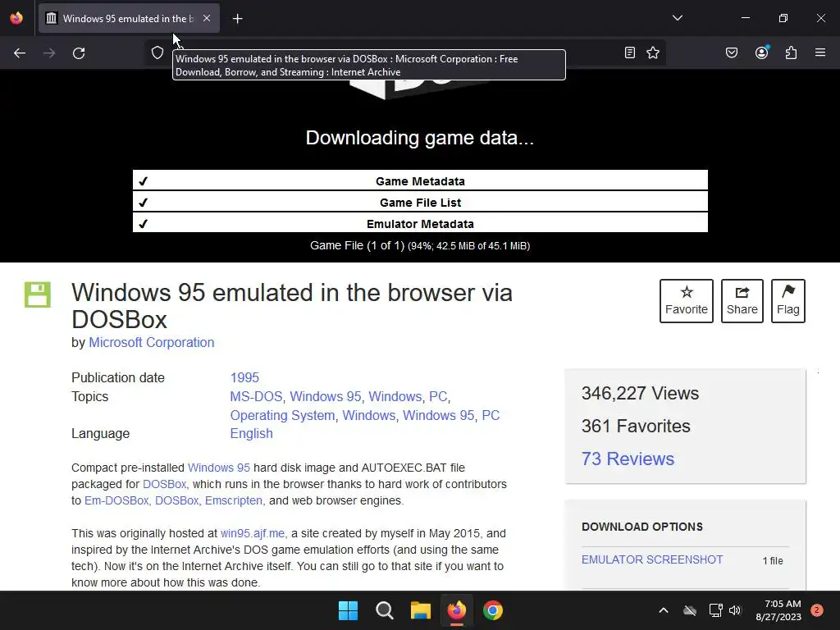Open the 73 Reviews link
This screenshot has height=630, width=840.
[x=628, y=459]
